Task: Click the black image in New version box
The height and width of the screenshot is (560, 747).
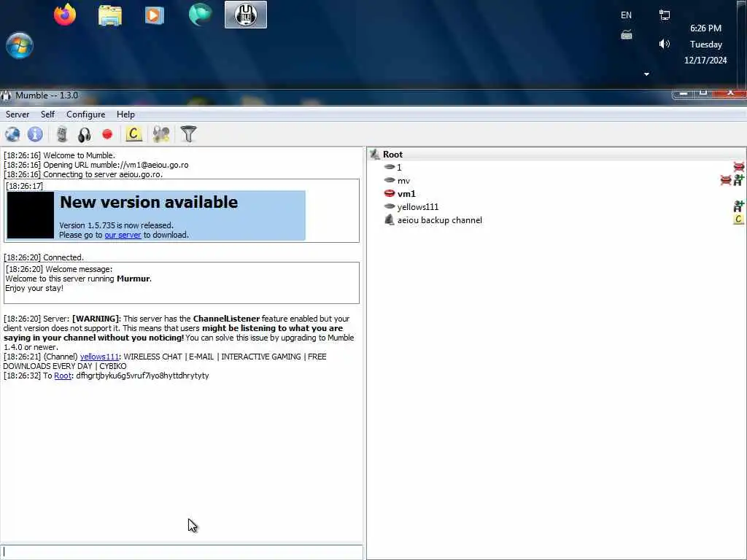Action: [31, 215]
